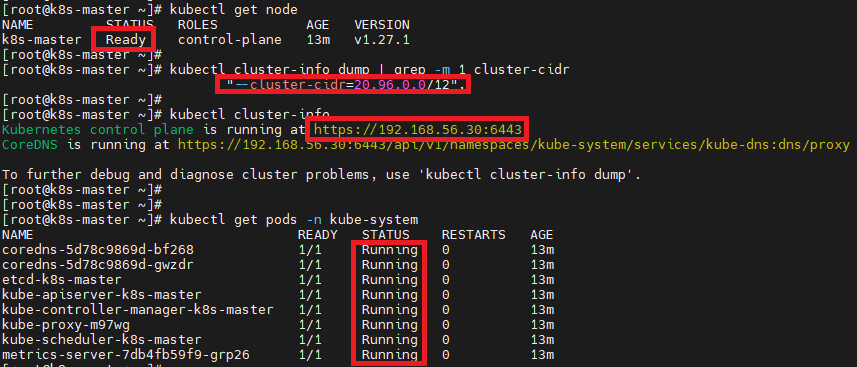Click the 'kubectl cluster-info dump' grep command
The height and width of the screenshot is (367, 857).
369,70
